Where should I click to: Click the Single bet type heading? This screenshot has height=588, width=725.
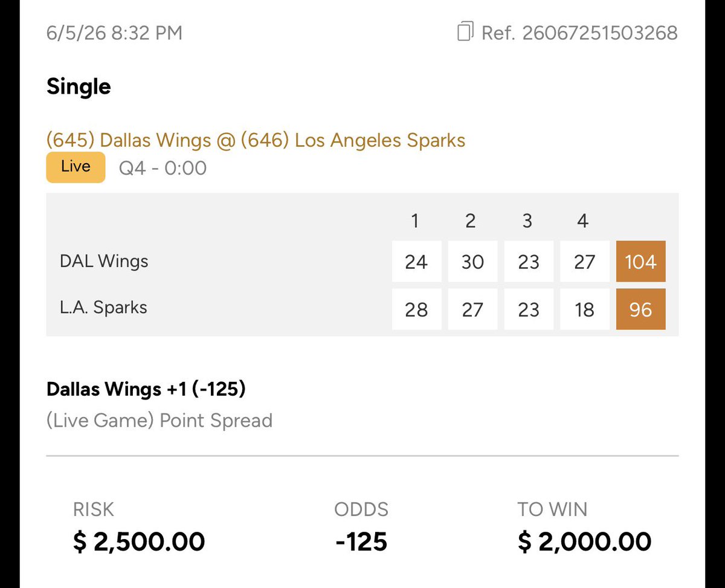(x=79, y=87)
